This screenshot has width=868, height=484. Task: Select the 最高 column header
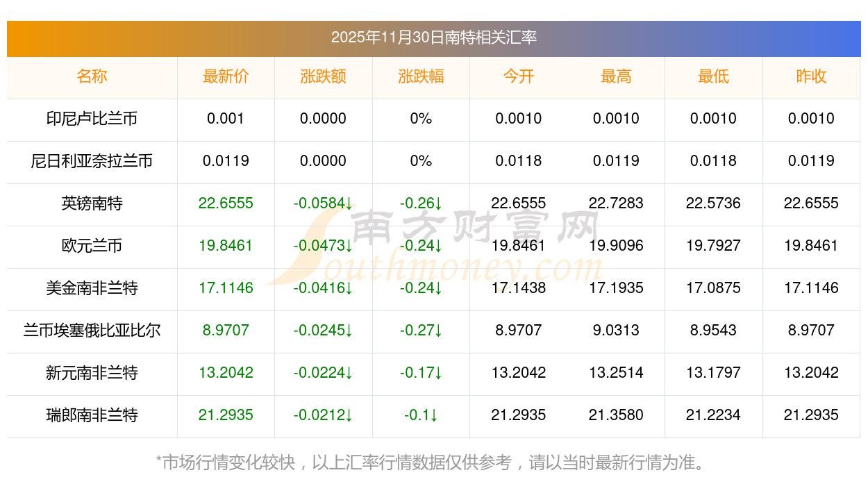(x=616, y=76)
